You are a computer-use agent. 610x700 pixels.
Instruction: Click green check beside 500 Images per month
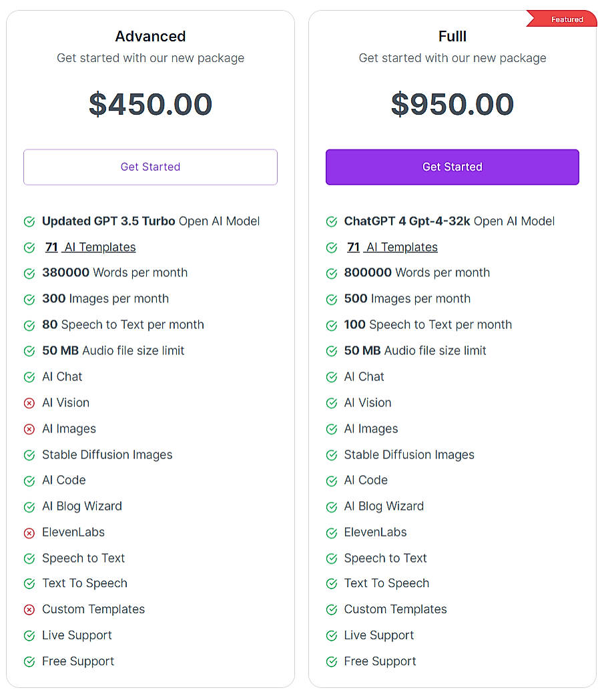[331, 300]
